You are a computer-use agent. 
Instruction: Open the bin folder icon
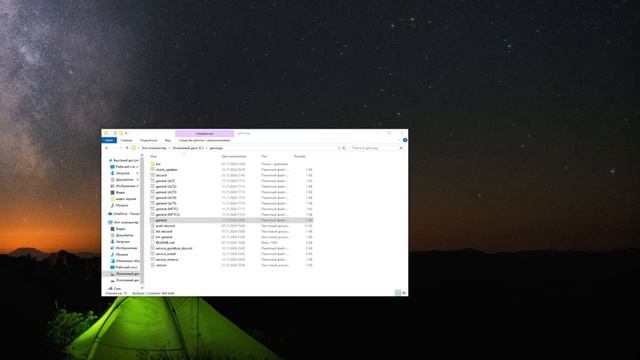153,164
